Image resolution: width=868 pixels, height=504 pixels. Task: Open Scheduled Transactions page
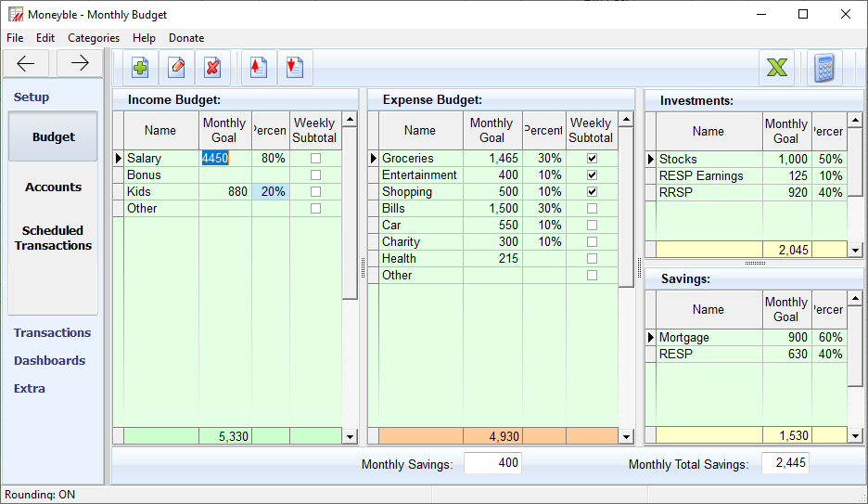click(53, 239)
